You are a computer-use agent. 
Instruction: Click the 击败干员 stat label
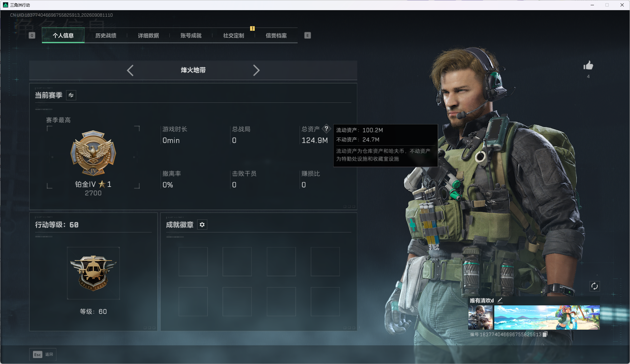click(244, 173)
